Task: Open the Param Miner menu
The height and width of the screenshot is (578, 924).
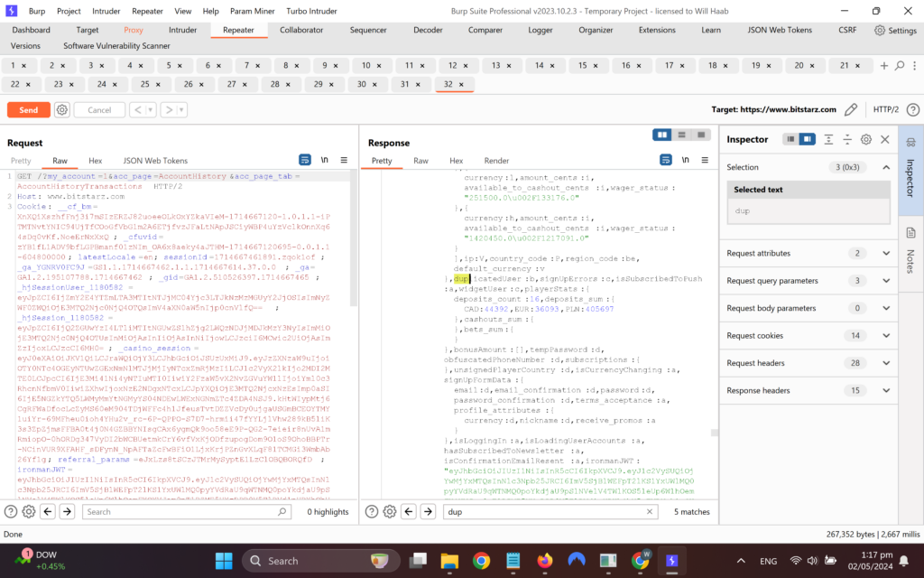Action: pos(253,11)
